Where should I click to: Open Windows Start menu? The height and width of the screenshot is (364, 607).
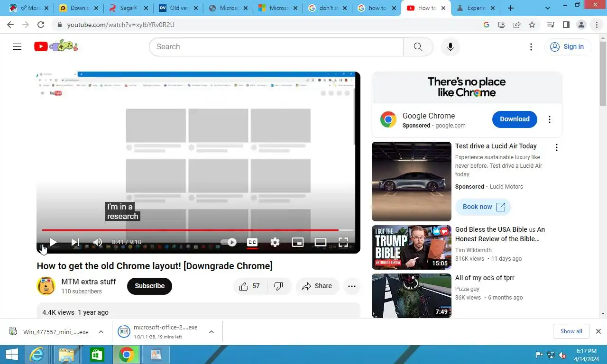(x=11, y=355)
